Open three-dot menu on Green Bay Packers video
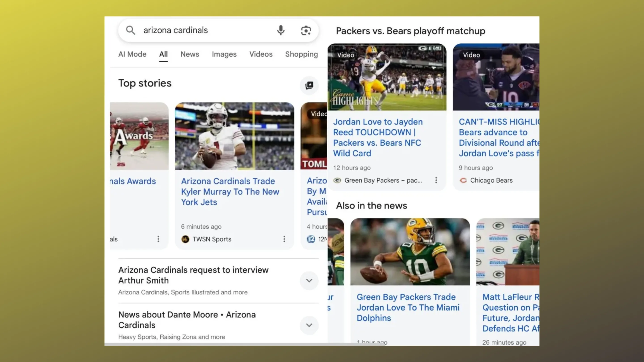 [436, 180]
